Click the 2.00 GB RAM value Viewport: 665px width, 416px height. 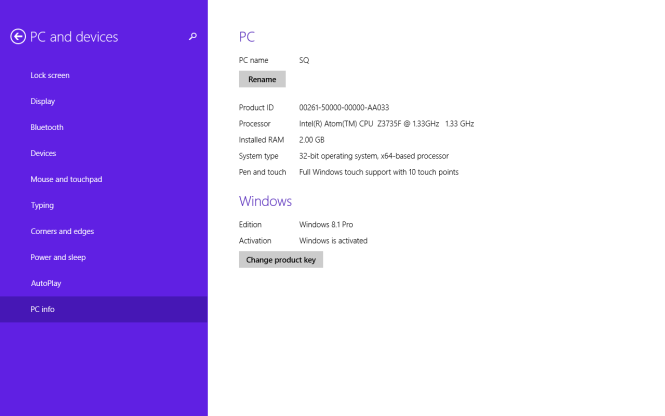pos(312,140)
